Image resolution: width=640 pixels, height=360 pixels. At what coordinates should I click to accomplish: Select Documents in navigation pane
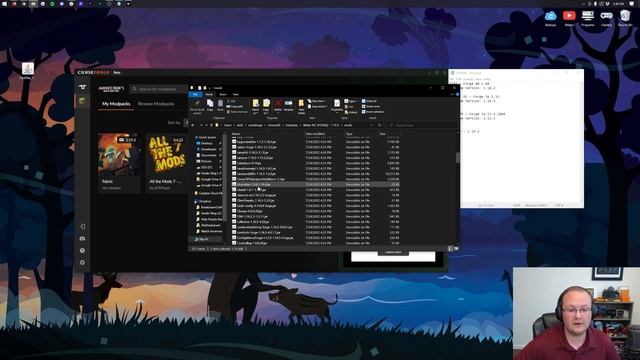[x=208, y=155]
